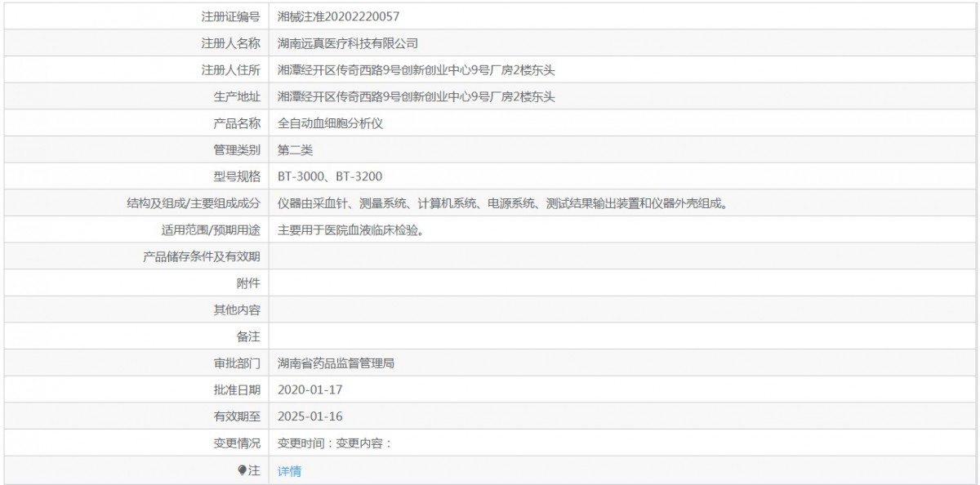The image size is (980, 485).
Task: Click the production address value in 生产地址 row
Action: (x=416, y=97)
